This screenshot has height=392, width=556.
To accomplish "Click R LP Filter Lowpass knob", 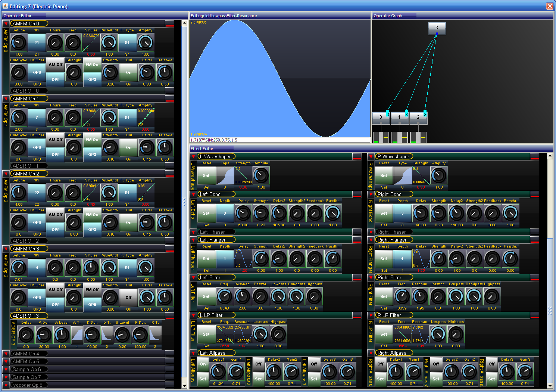I will click(x=438, y=334).
